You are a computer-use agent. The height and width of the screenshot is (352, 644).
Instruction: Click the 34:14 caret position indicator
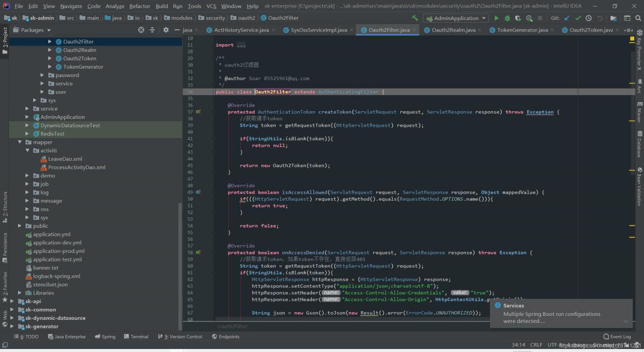click(x=519, y=345)
